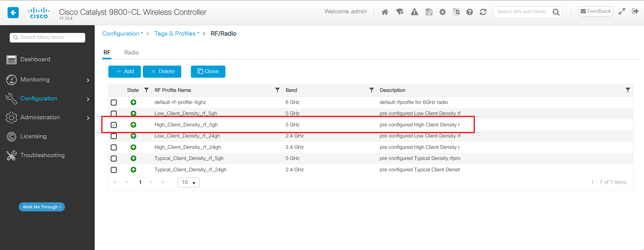Click the RF Profile Name column header

[x=173, y=90]
